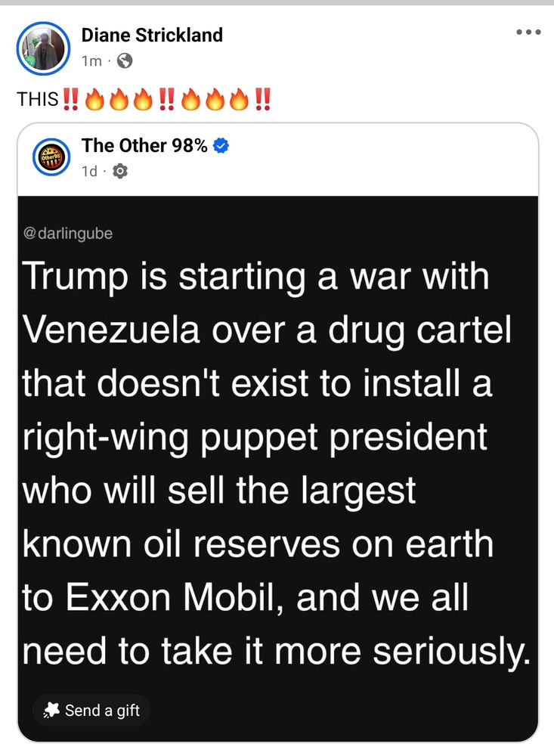
Task: Click the @darlingube handle in image
Action: click(x=68, y=234)
